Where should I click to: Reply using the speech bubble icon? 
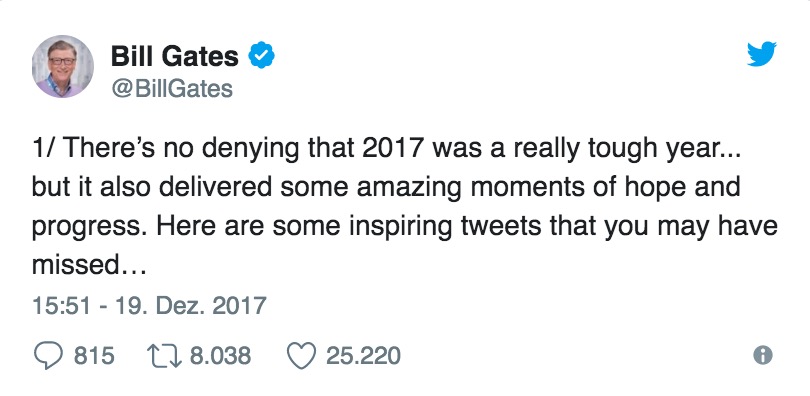(x=48, y=356)
